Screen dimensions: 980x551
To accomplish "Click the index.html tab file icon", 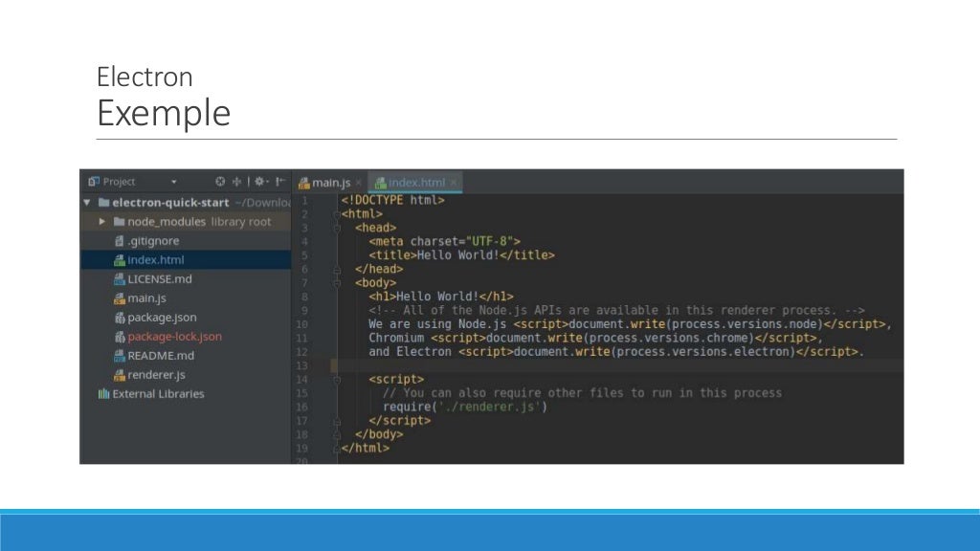I will (380, 183).
